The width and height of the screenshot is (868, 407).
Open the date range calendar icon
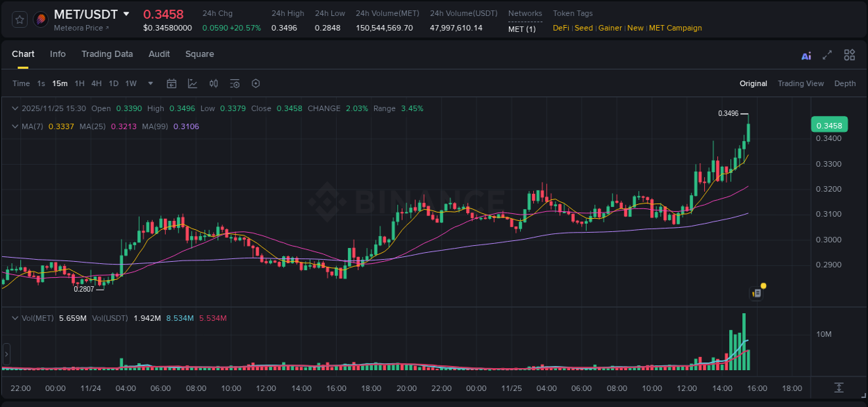[x=172, y=83]
